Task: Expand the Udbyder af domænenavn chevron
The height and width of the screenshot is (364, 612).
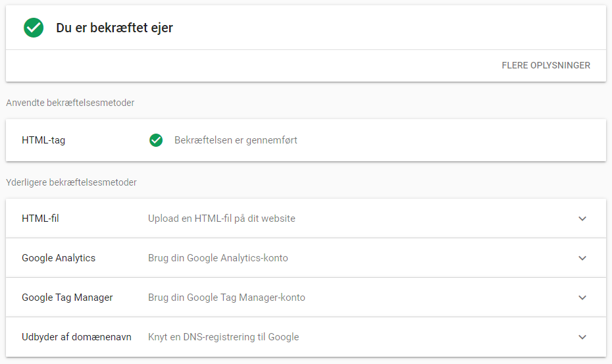Action: click(x=582, y=337)
